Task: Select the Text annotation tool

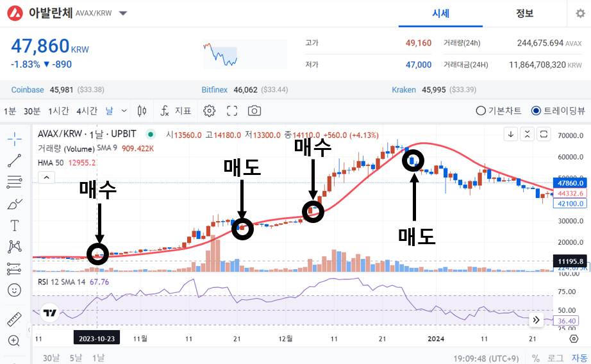Action: (14, 226)
